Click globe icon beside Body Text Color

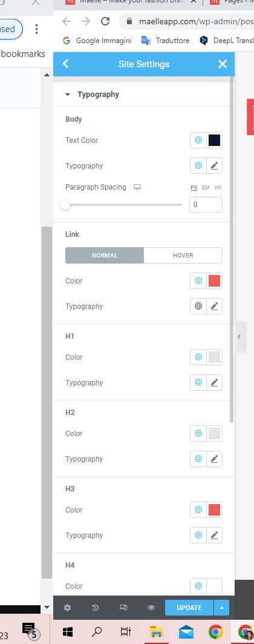coord(198,141)
